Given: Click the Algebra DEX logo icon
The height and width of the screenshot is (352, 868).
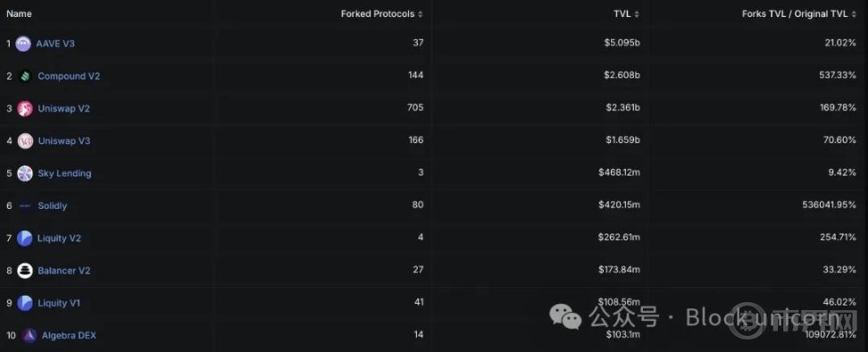Looking at the screenshot, I should pyautogui.click(x=29, y=335).
